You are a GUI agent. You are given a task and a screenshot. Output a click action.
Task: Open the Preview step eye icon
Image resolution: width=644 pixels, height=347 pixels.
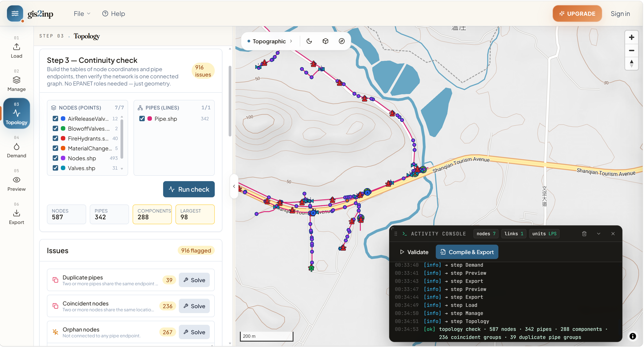tap(17, 180)
